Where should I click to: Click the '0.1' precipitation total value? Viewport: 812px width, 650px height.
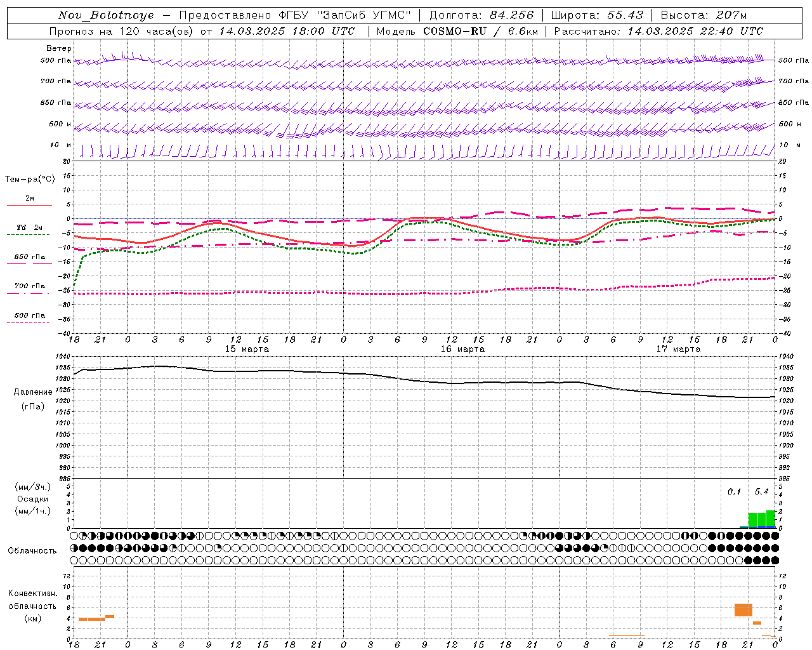[734, 492]
